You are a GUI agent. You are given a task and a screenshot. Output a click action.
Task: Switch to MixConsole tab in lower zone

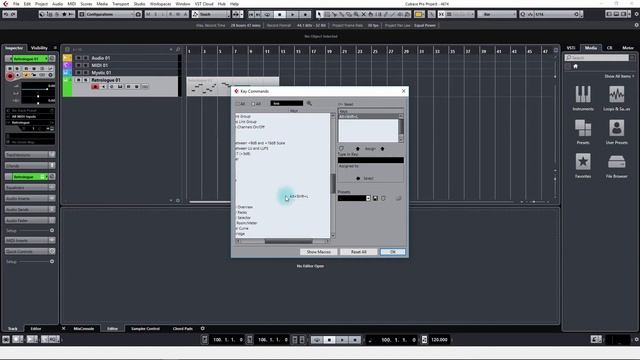tap(84, 328)
